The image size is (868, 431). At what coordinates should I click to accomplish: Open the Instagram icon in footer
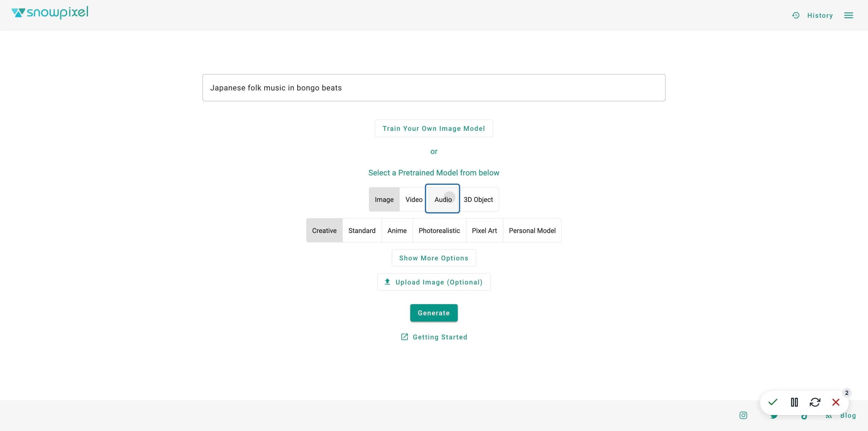[x=743, y=415]
